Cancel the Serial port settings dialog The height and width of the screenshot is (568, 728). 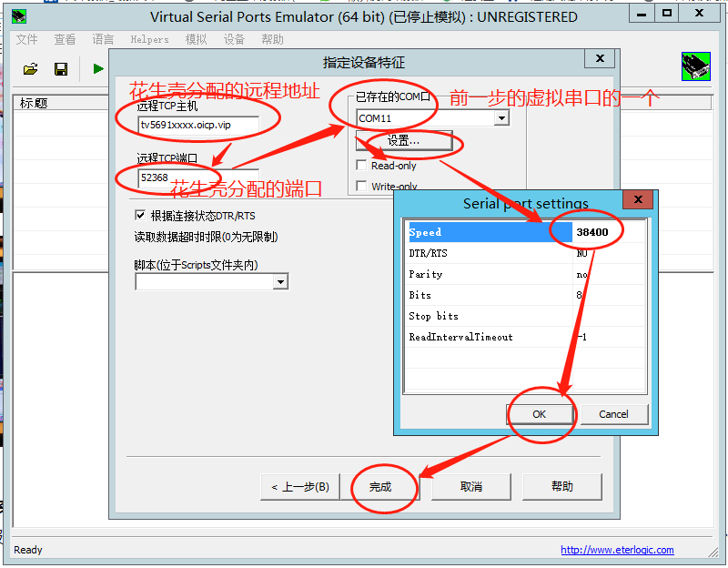click(613, 414)
